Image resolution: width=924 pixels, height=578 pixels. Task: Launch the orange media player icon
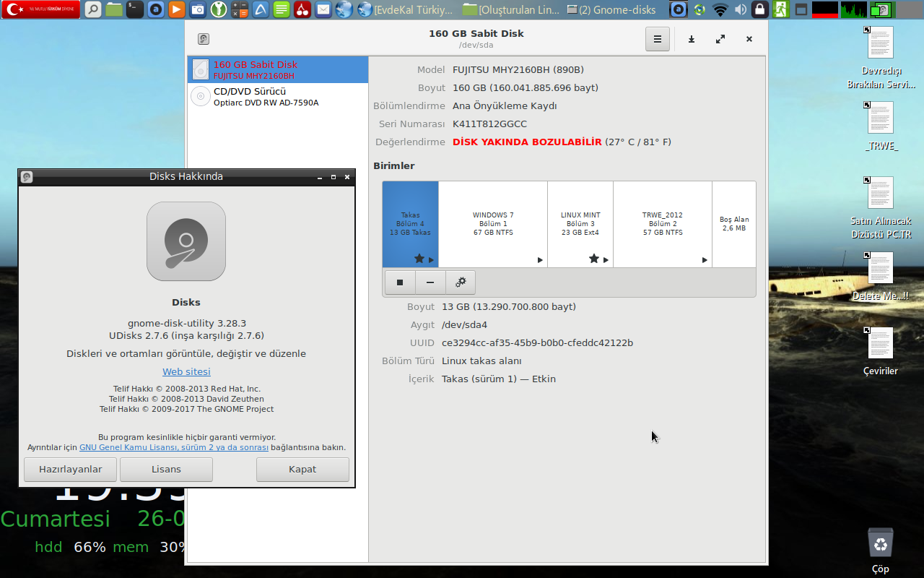click(x=176, y=9)
